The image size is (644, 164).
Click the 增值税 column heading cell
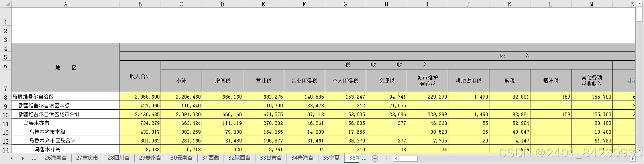[x=222, y=81]
